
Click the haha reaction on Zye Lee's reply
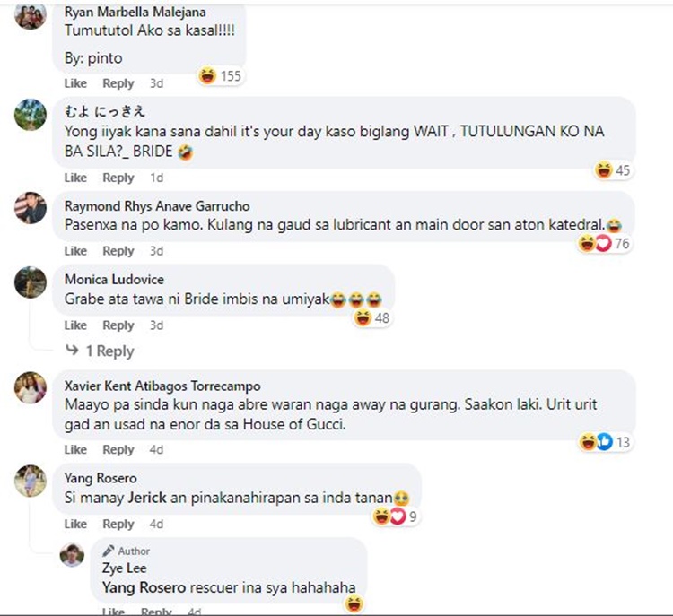[354, 604]
